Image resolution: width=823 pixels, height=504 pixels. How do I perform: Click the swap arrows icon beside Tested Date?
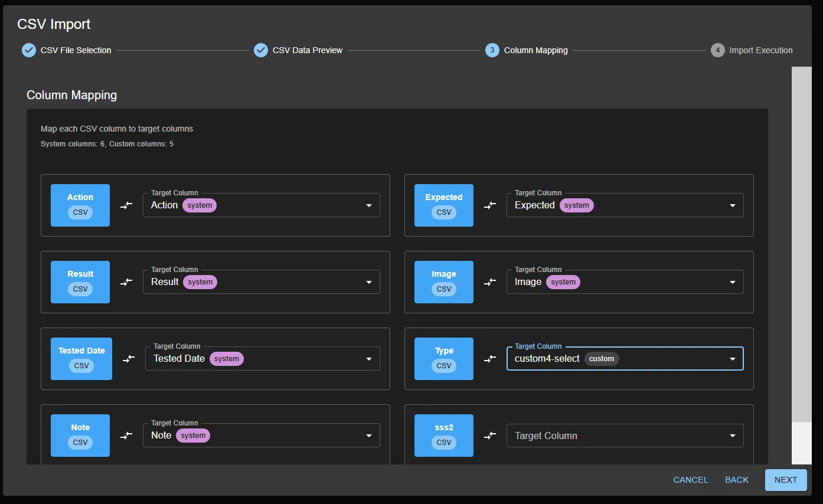click(x=129, y=359)
